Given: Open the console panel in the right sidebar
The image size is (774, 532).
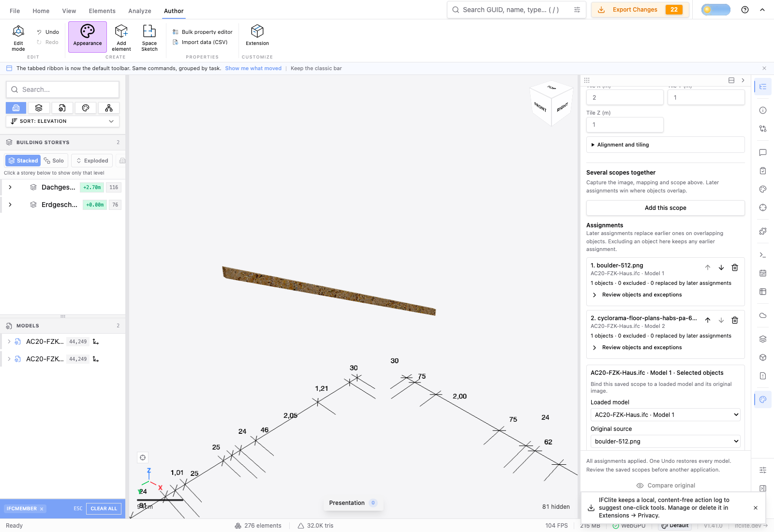Looking at the screenshot, I should pyautogui.click(x=763, y=255).
